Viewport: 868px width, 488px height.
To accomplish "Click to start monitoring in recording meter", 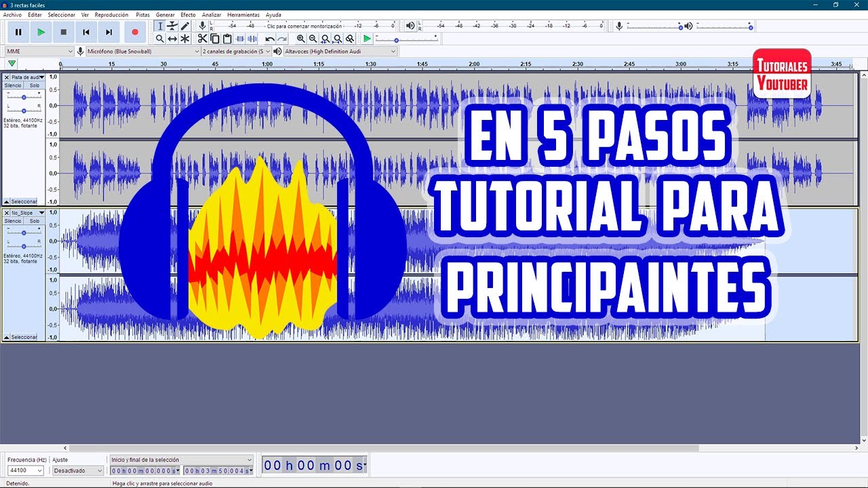I will tap(304, 26).
